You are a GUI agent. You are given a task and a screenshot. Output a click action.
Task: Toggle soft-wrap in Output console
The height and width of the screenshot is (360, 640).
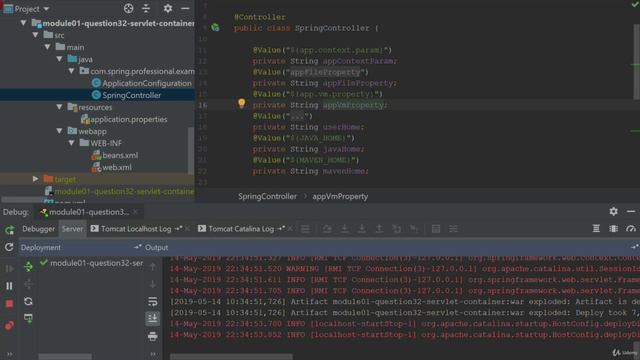[x=153, y=301]
